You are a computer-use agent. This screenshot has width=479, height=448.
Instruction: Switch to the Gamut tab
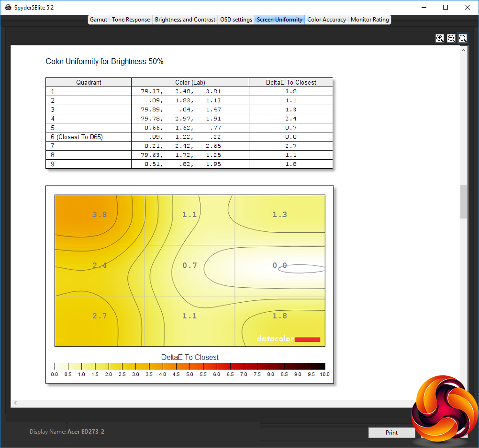point(99,20)
